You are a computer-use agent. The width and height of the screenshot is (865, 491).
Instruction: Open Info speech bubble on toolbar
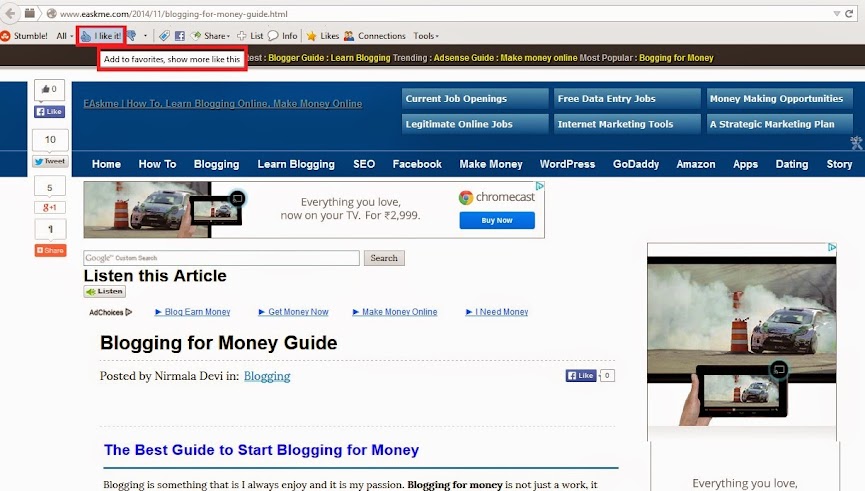[282, 36]
